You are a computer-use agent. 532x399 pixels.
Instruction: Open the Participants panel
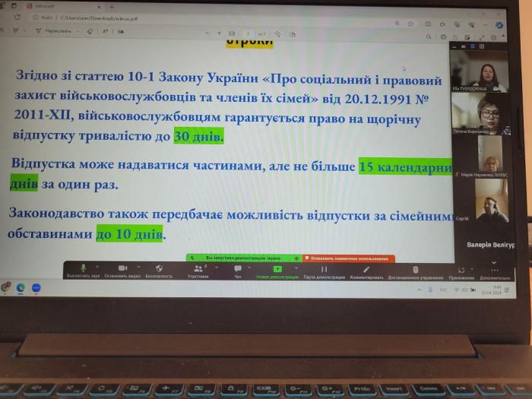pyautogui.click(x=198, y=268)
